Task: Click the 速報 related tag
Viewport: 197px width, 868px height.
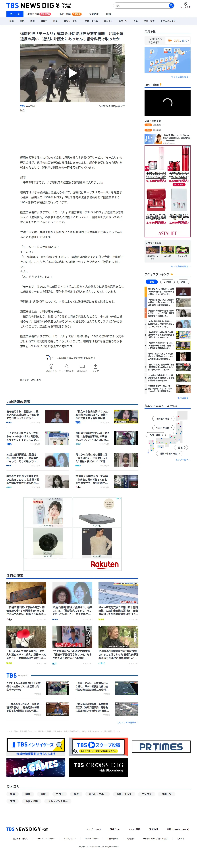Action: click(x=33, y=380)
